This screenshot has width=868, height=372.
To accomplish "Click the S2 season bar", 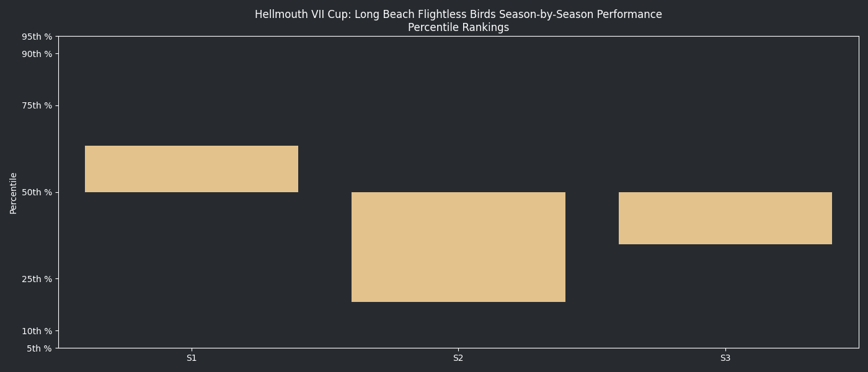I will 458,247.
